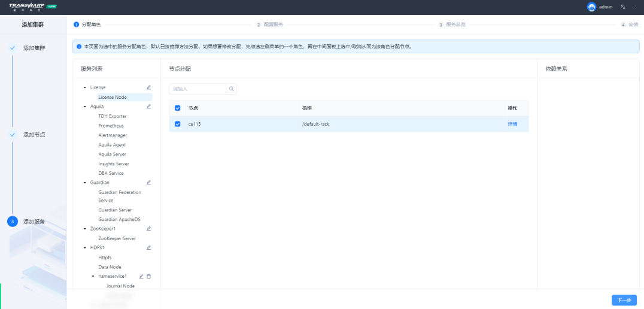Image resolution: width=644 pixels, height=309 pixels.
Task: Click the edit pencil icon beside Aquila
Action: [x=148, y=107]
